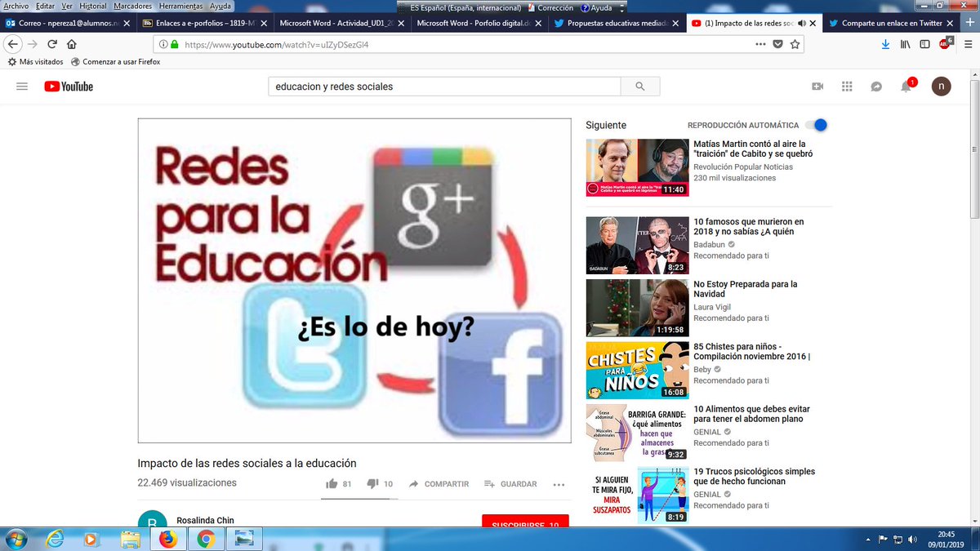980x551 pixels.
Task: Open the three-dot more actions under video
Action: click(x=559, y=484)
